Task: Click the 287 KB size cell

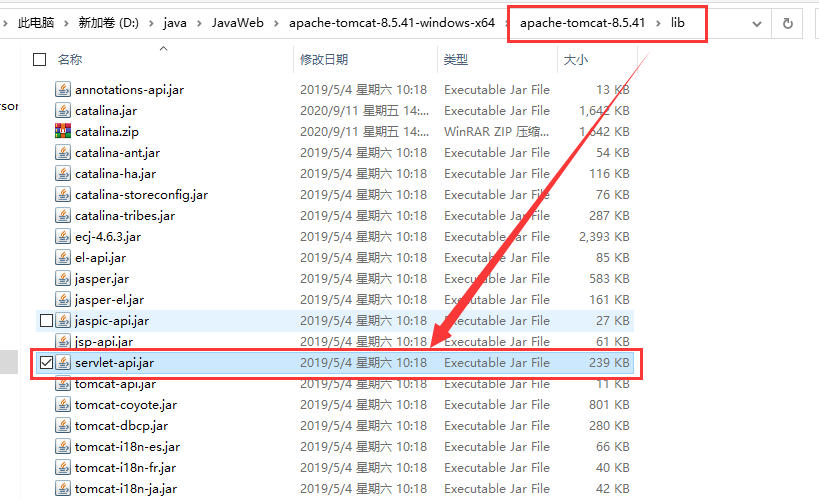Action: coord(610,216)
